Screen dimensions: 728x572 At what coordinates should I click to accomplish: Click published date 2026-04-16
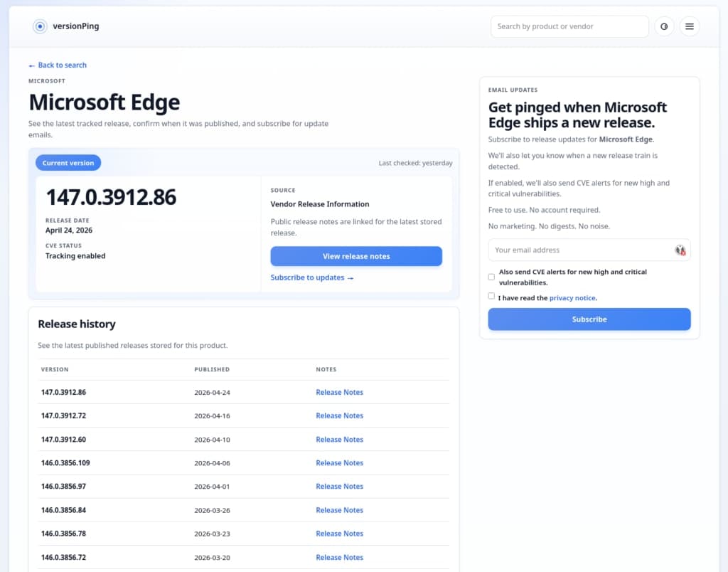coord(212,416)
